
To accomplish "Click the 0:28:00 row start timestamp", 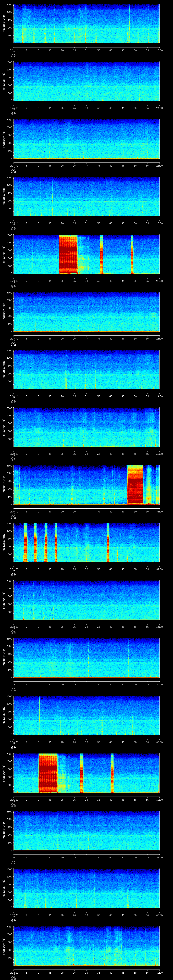I will [14, 396].
